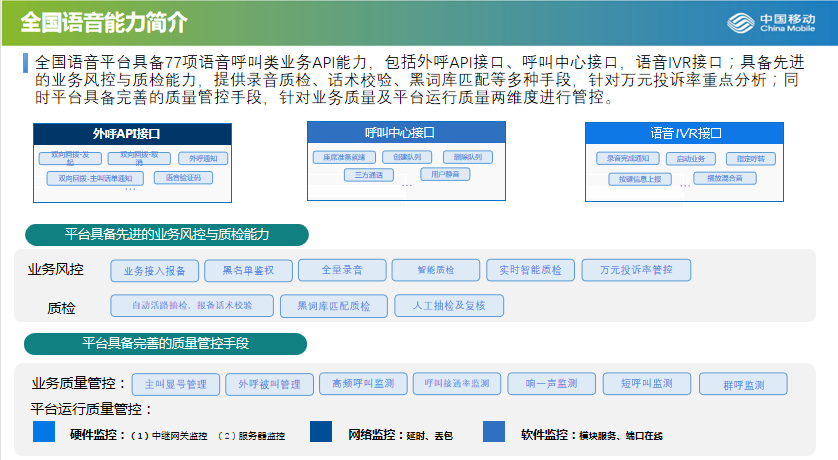Select the 语音IVR接口 panel header
This screenshot has height=460, width=838.
[x=685, y=132]
